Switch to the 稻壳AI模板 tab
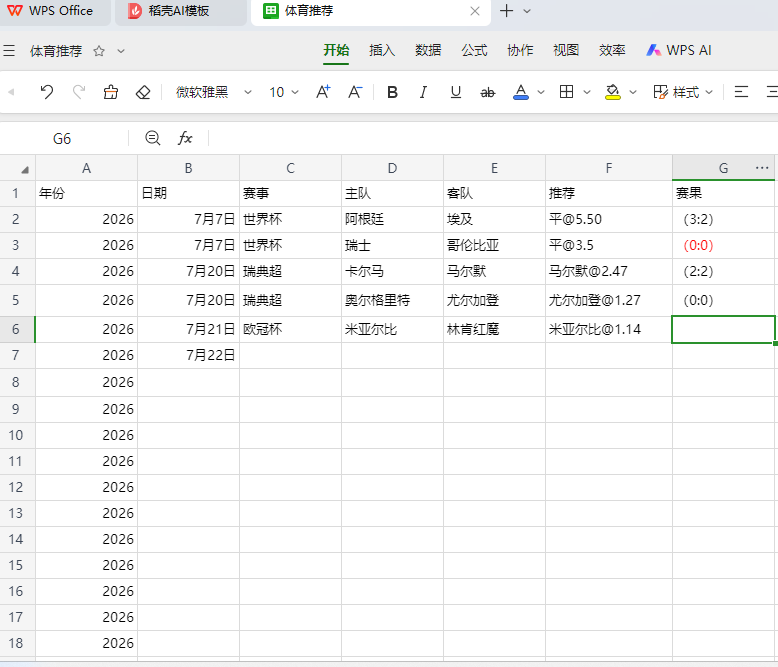 coord(181,11)
